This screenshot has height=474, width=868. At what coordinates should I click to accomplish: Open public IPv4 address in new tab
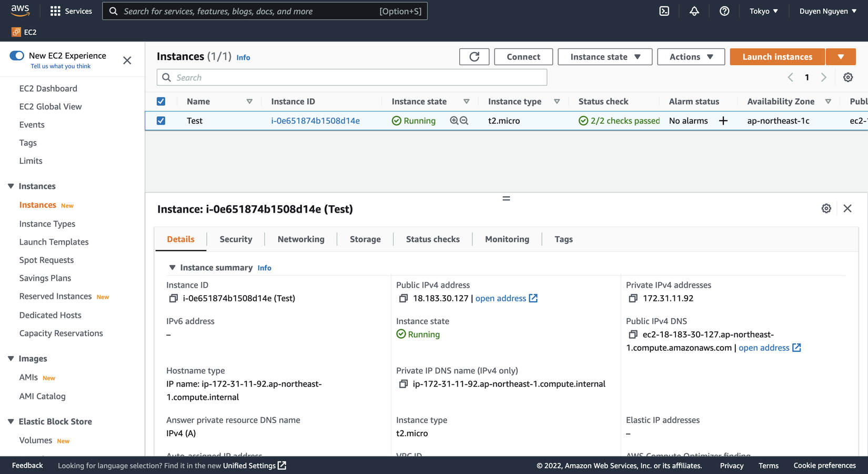[x=506, y=298]
